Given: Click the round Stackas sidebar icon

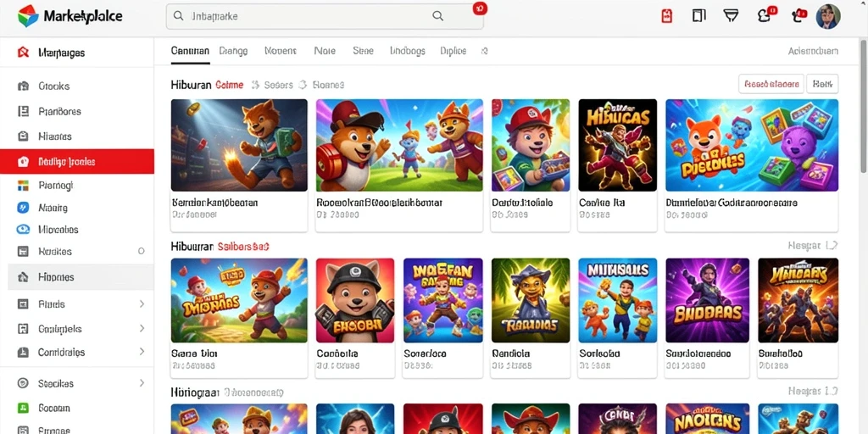Looking at the screenshot, I should pos(23,383).
